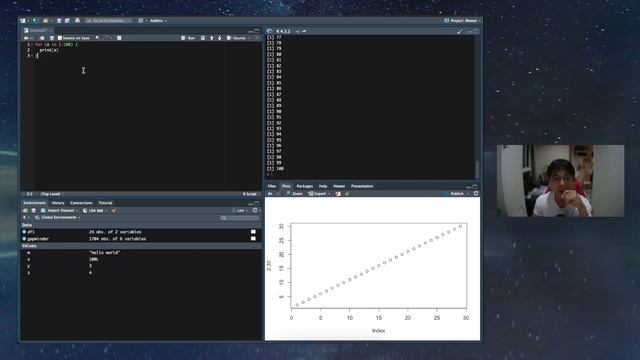Click the Environment pane search field

pos(240,218)
